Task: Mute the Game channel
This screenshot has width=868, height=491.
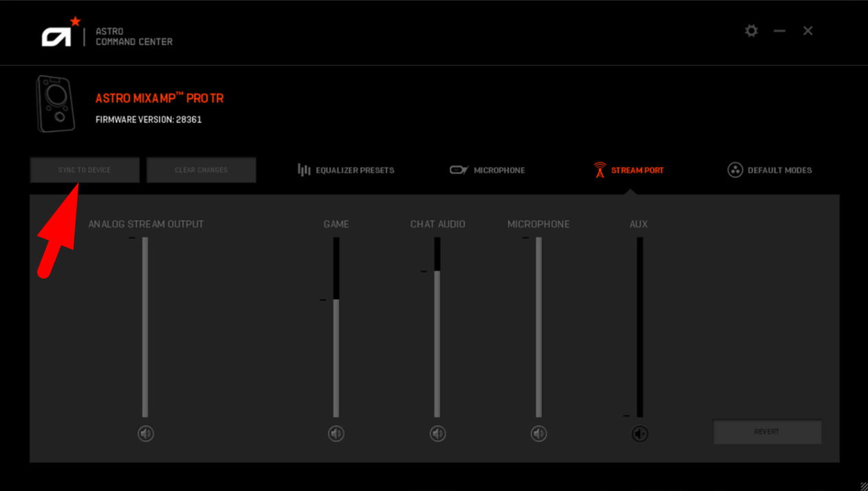Action: click(x=336, y=434)
